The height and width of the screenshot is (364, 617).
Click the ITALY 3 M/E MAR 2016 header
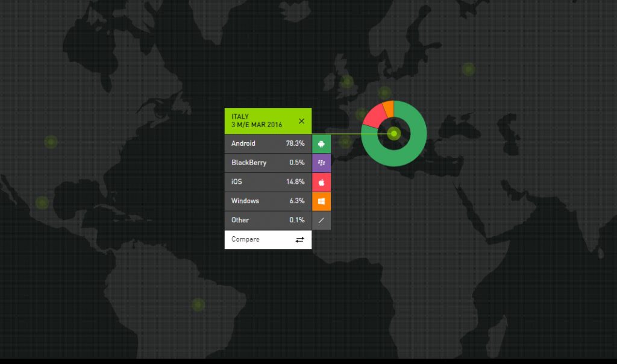[268, 121]
